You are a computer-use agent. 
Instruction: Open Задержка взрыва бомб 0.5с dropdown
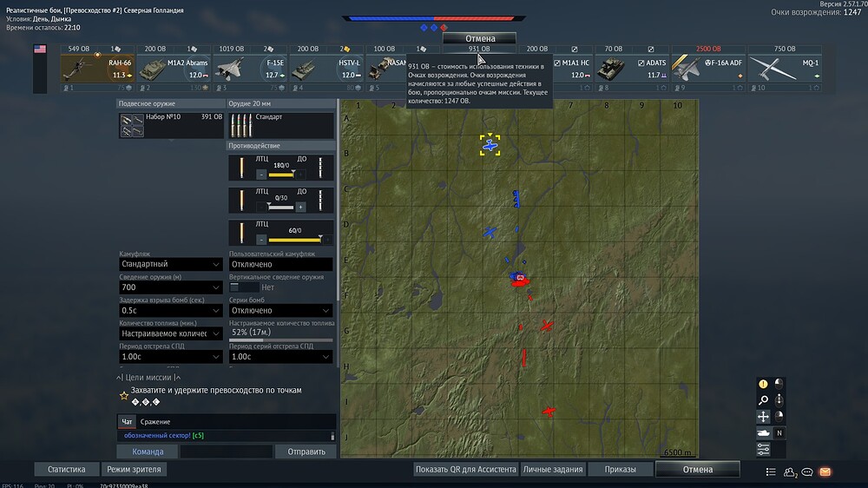(170, 310)
